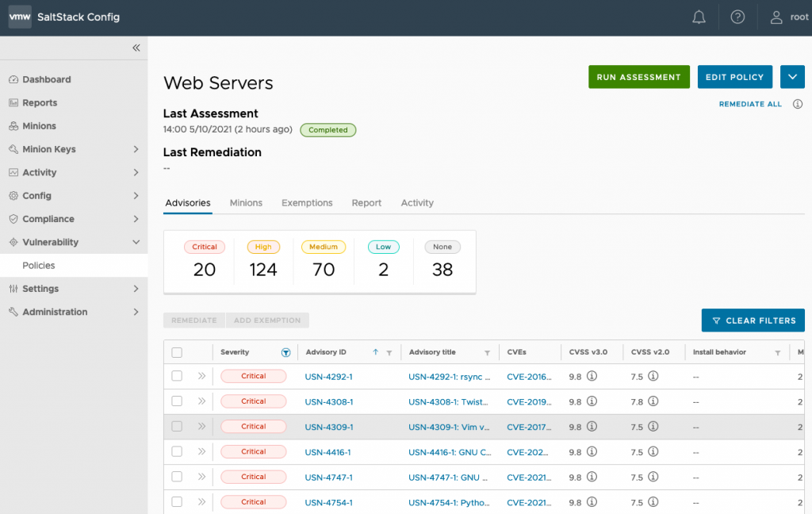812x514 pixels.
Task: Click the Run Assessment button
Action: click(638, 77)
